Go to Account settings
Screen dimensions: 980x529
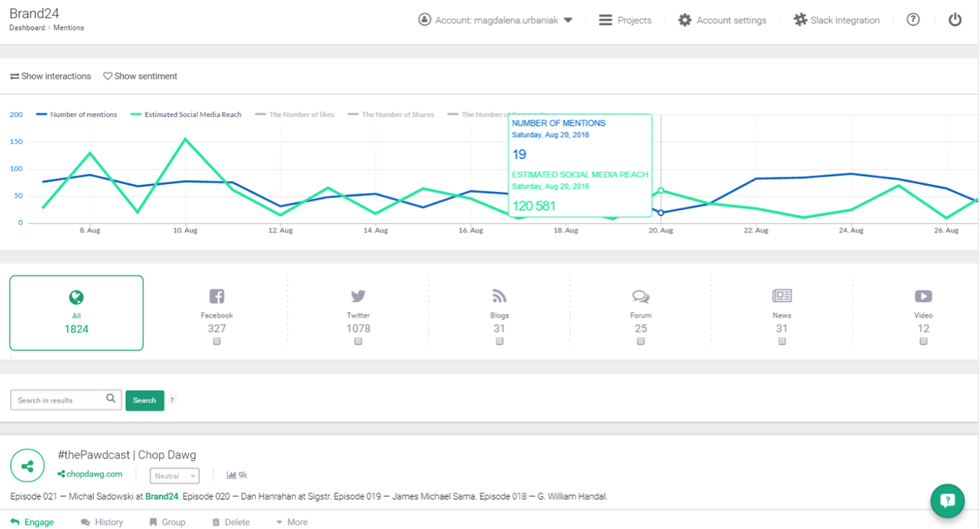pos(722,20)
